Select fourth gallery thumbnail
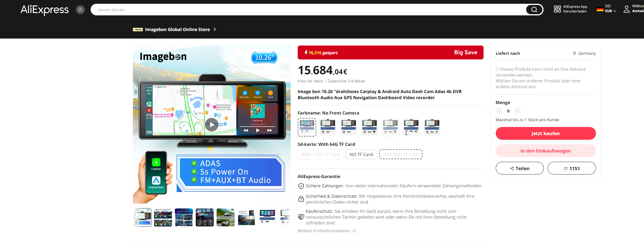644x245 pixels. click(205, 217)
